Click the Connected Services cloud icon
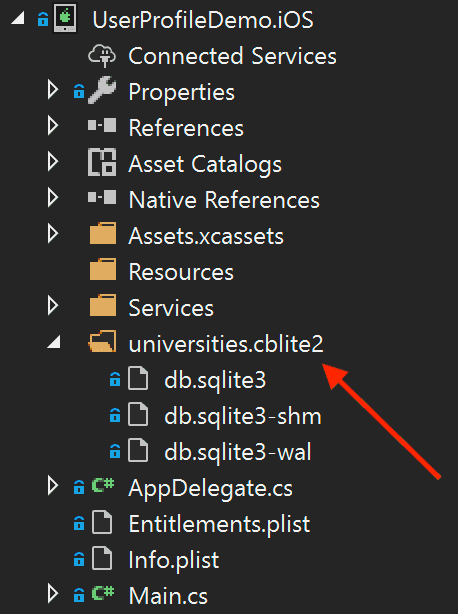Screen dimensions: 458x614 tap(102, 56)
